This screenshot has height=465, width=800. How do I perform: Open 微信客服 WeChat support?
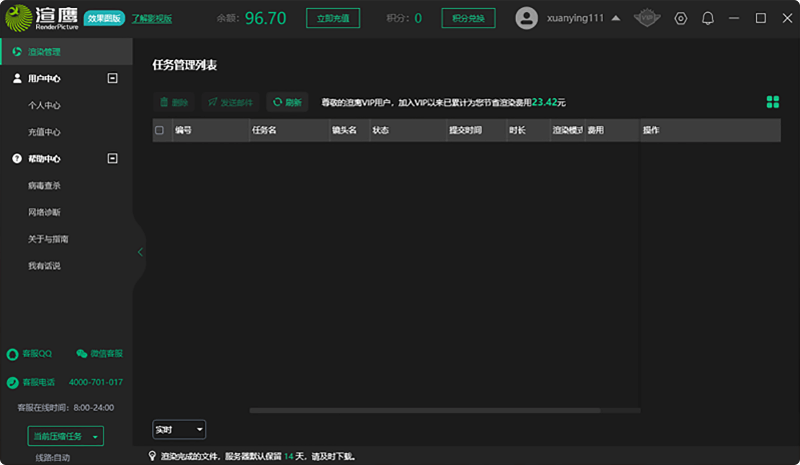pos(99,353)
